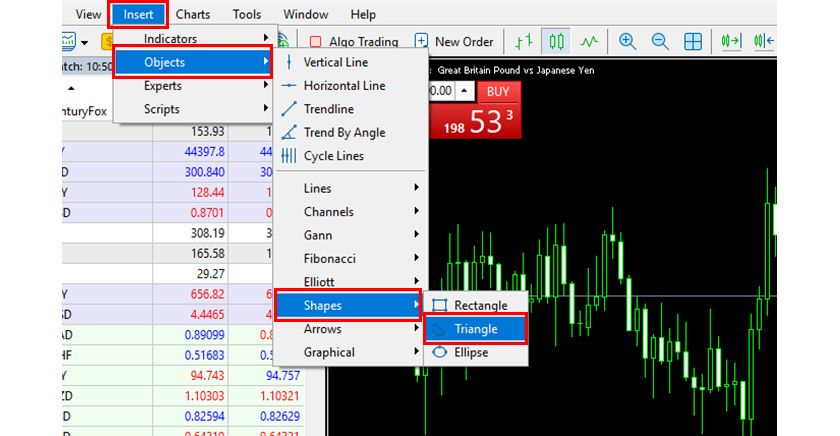Click the zoom in magnifier icon
The height and width of the screenshot is (436, 840).
(627, 42)
